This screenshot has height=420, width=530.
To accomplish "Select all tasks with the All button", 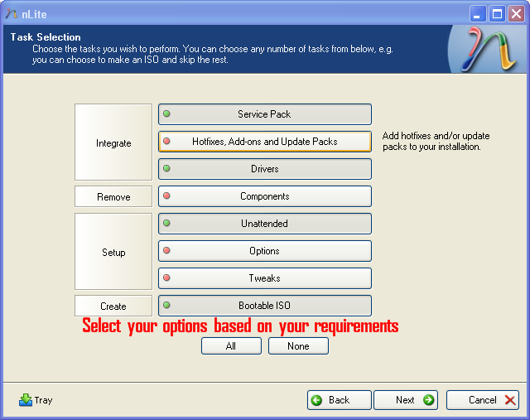I will 231,346.
